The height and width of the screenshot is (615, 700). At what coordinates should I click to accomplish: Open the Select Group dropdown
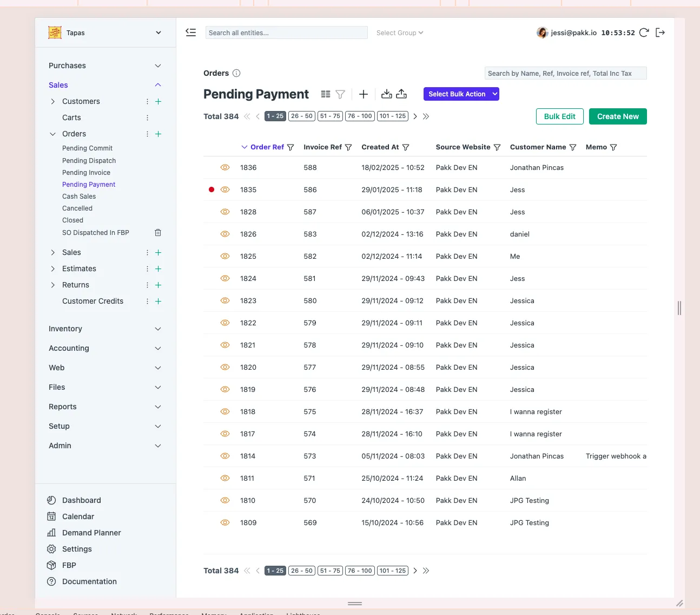(x=399, y=32)
